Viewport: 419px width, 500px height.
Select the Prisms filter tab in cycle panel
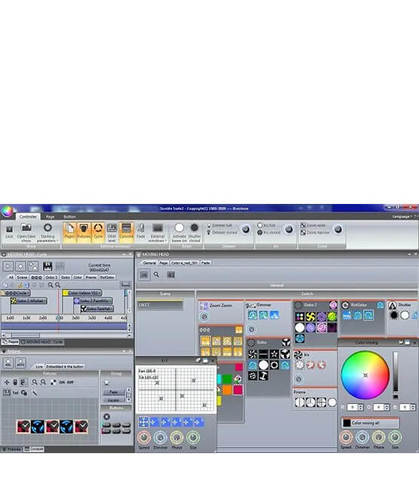click(x=91, y=277)
